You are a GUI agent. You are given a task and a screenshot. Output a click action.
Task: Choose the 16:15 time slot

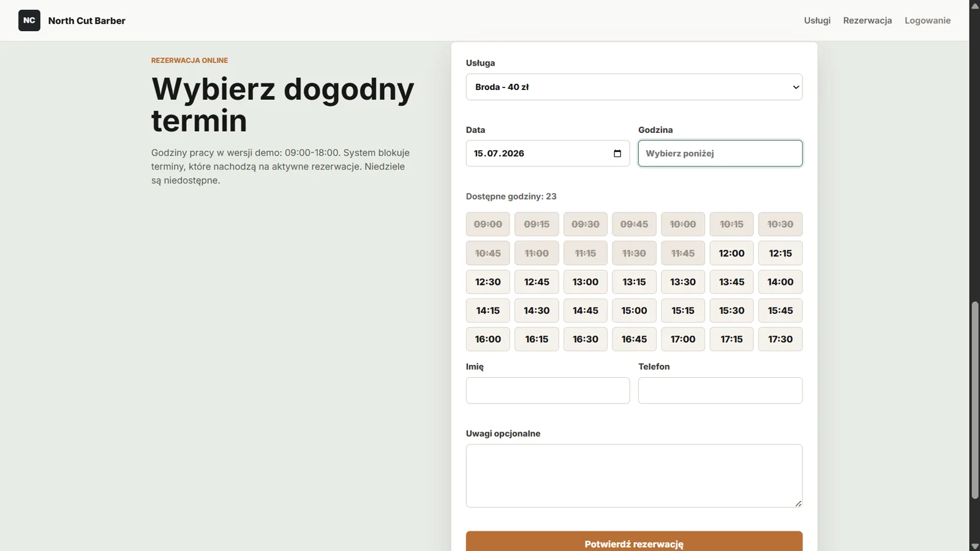point(537,339)
